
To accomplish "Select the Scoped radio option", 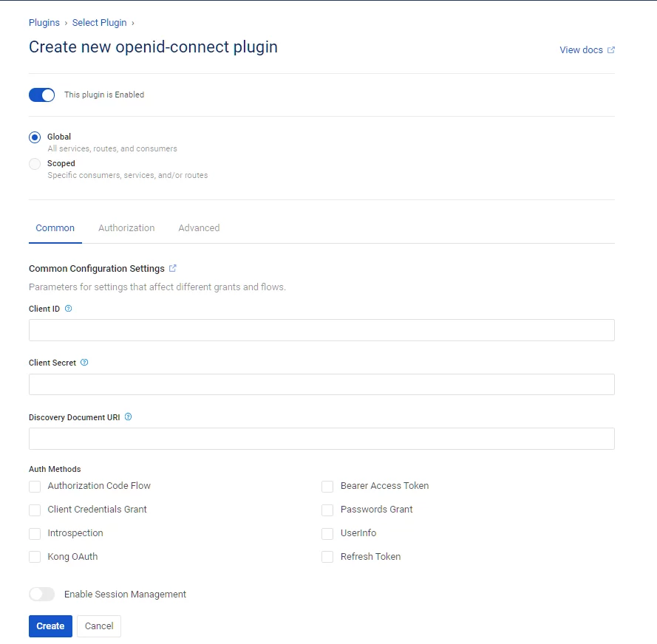I will pos(35,164).
